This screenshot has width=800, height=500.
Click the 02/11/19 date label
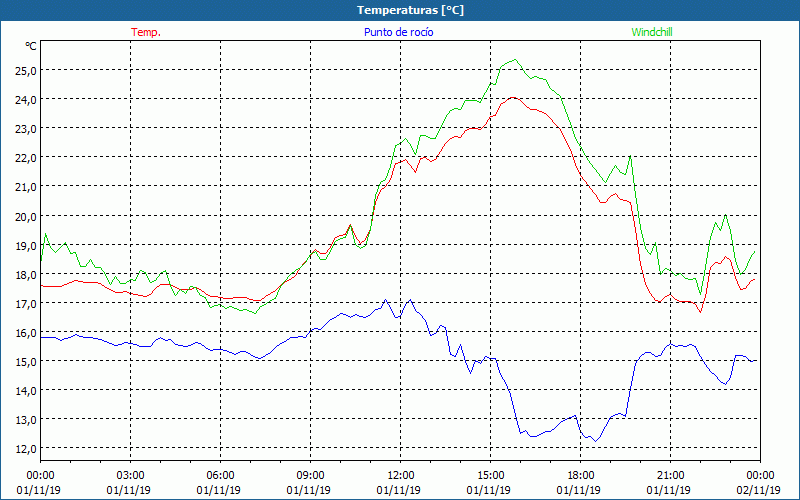pyautogui.click(x=758, y=490)
